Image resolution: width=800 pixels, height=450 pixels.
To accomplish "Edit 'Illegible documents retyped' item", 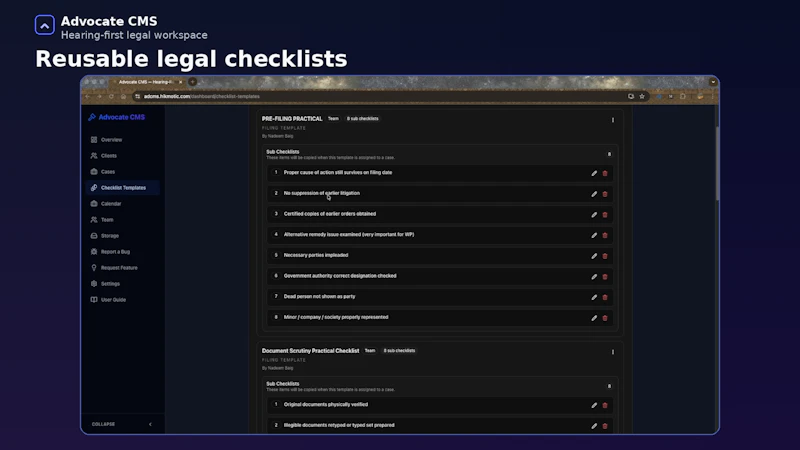I will coord(594,426).
